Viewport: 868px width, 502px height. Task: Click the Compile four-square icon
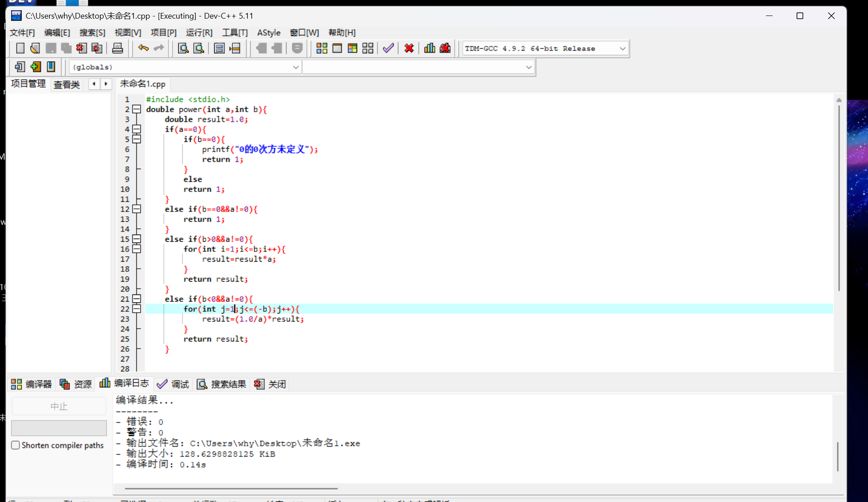tap(322, 48)
